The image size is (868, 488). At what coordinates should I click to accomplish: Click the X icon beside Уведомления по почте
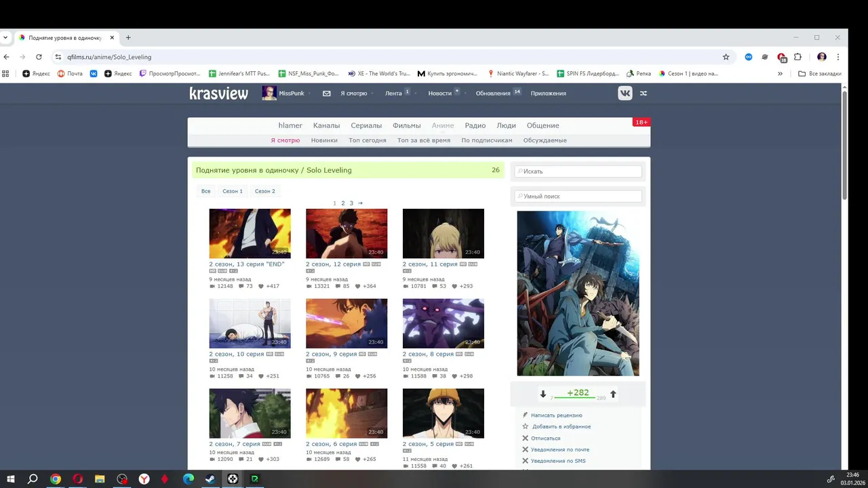pos(525,449)
